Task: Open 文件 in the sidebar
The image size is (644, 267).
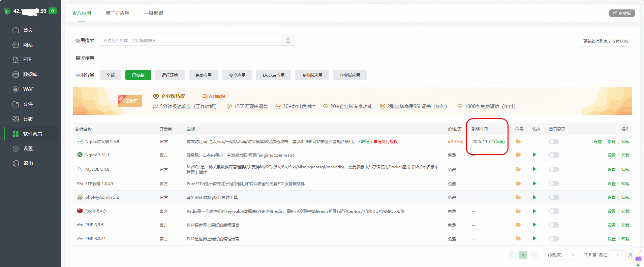Action: click(x=28, y=104)
